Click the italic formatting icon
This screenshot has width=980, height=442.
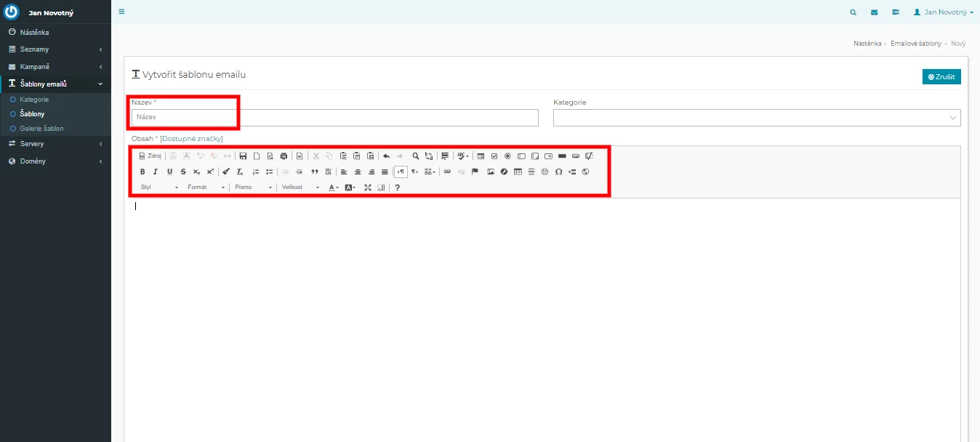click(156, 172)
